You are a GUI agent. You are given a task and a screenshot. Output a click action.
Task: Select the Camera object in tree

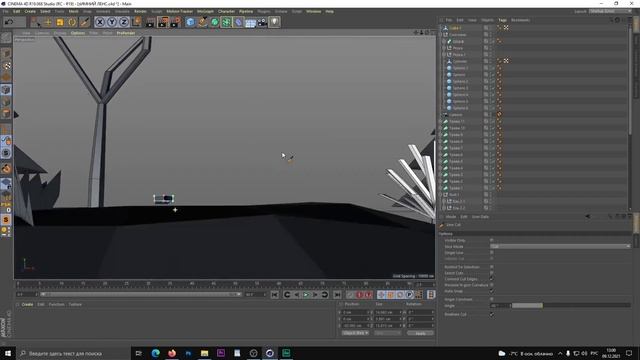[456, 115]
